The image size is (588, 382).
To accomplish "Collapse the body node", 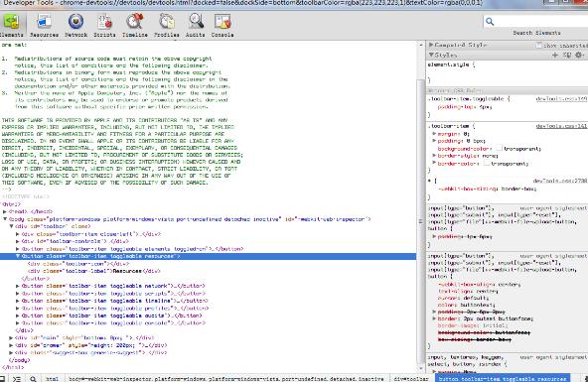I will pyautogui.click(x=5, y=219).
